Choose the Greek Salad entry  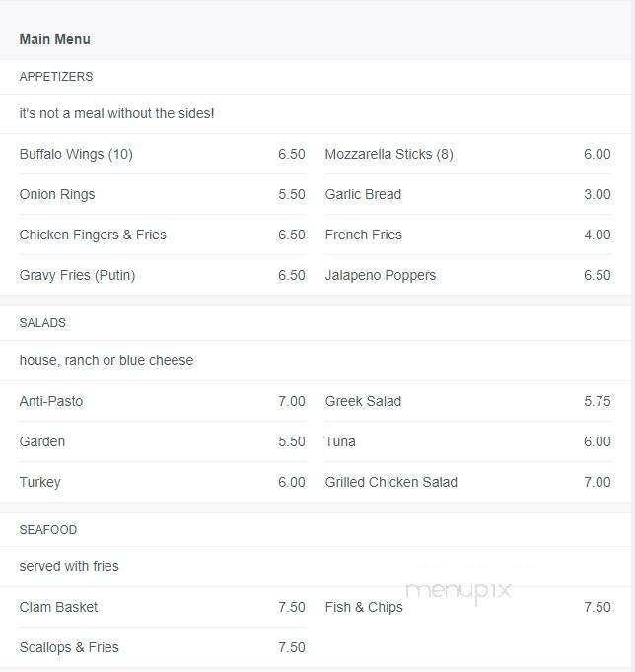363,401
